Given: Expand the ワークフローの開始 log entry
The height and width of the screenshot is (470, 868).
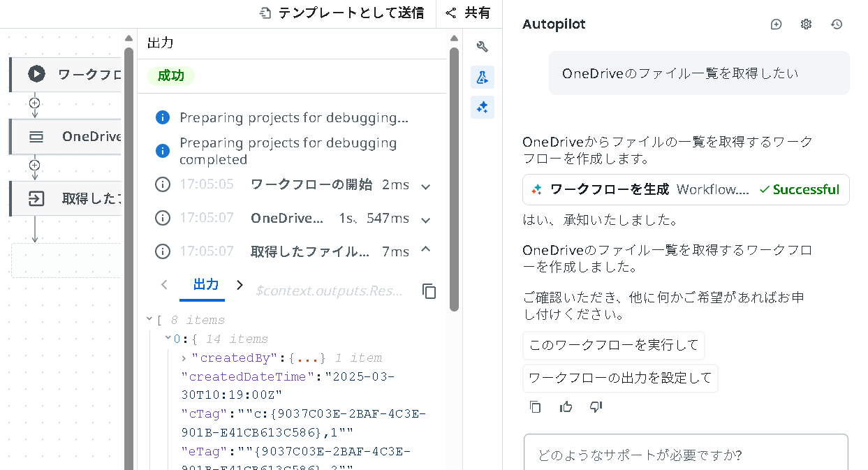Looking at the screenshot, I should coord(426,186).
